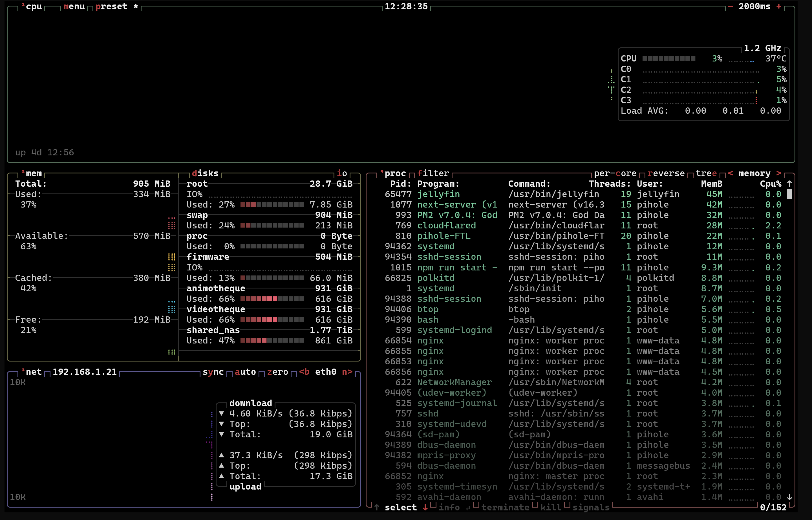Viewport: 812px width, 520px height.
Task: Switch to previous network interface
Action: click(x=304, y=372)
